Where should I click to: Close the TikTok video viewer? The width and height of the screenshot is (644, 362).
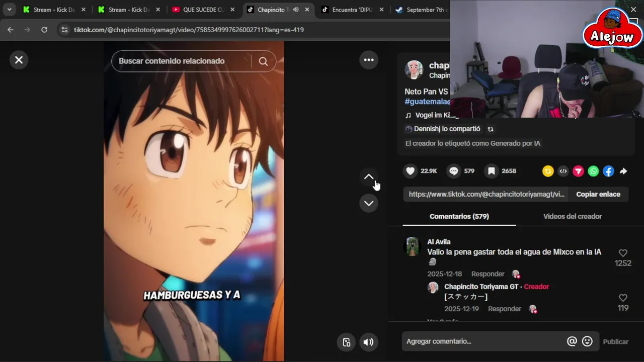[x=19, y=60]
